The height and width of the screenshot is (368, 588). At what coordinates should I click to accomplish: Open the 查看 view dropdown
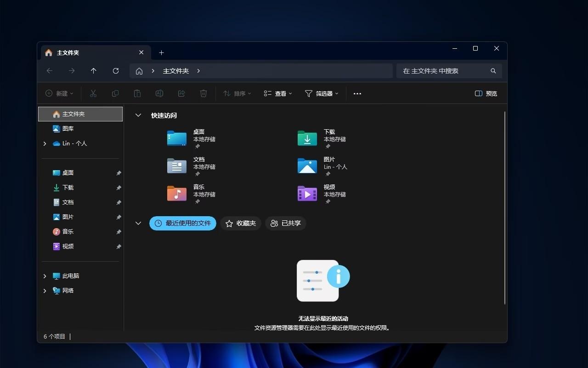(278, 93)
